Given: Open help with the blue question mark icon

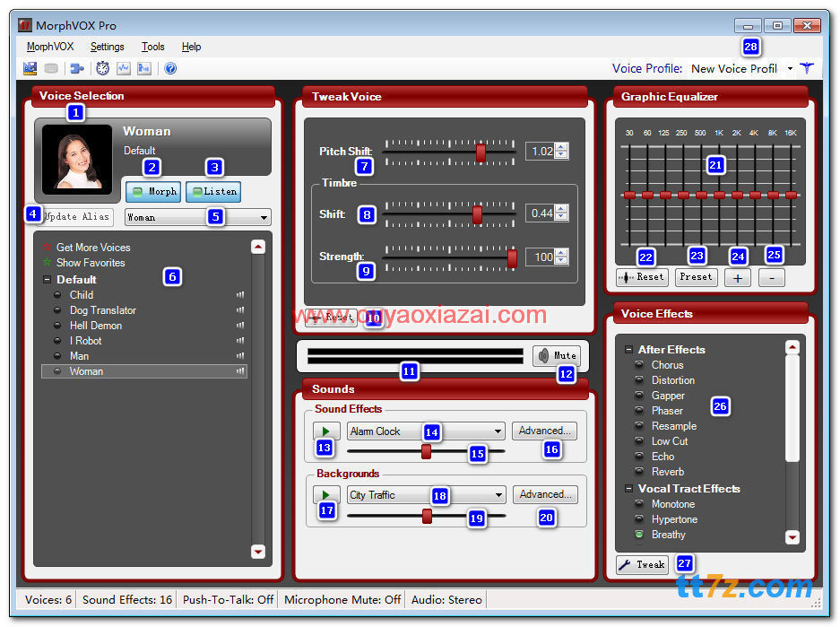Looking at the screenshot, I should tap(170, 68).
